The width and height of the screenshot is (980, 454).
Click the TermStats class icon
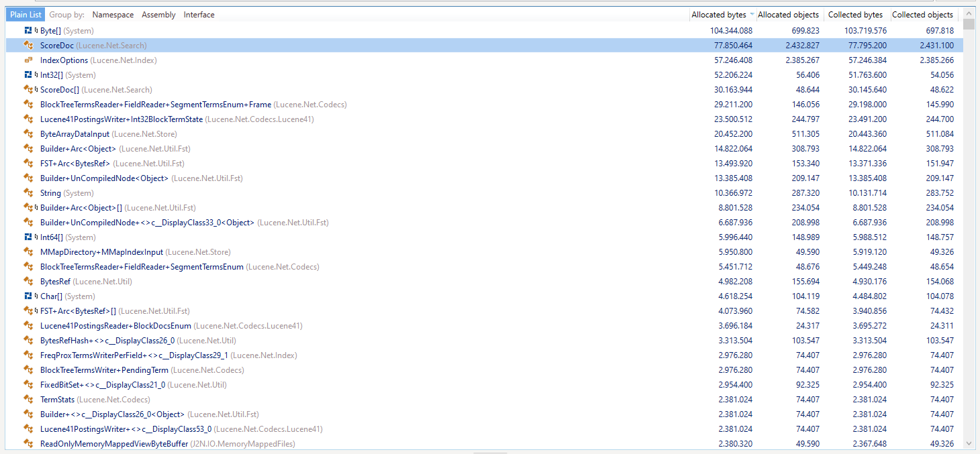[28, 400]
